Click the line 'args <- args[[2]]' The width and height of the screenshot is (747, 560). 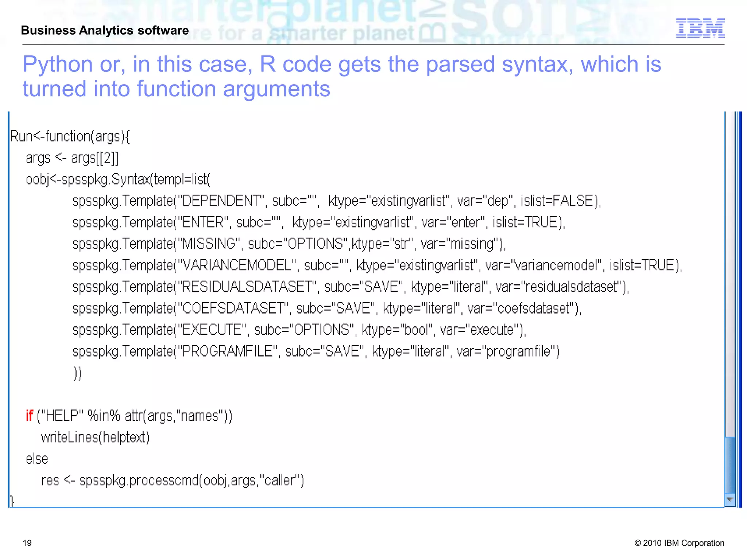point(72,158)
